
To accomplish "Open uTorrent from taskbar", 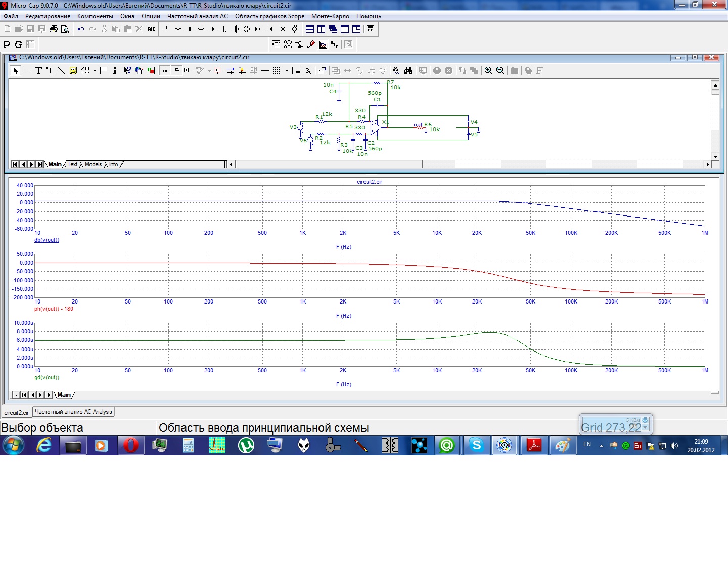I will click(x=246, y=445).
